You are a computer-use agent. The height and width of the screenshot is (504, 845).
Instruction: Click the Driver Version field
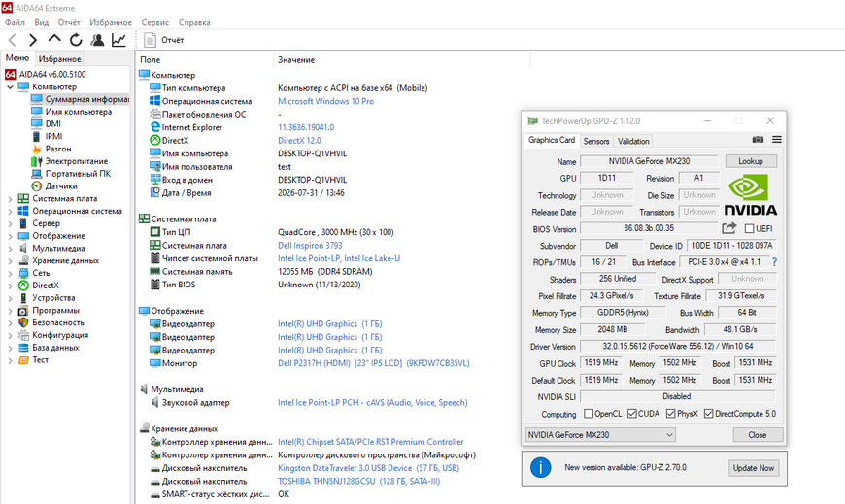click(x=678, y=346)
